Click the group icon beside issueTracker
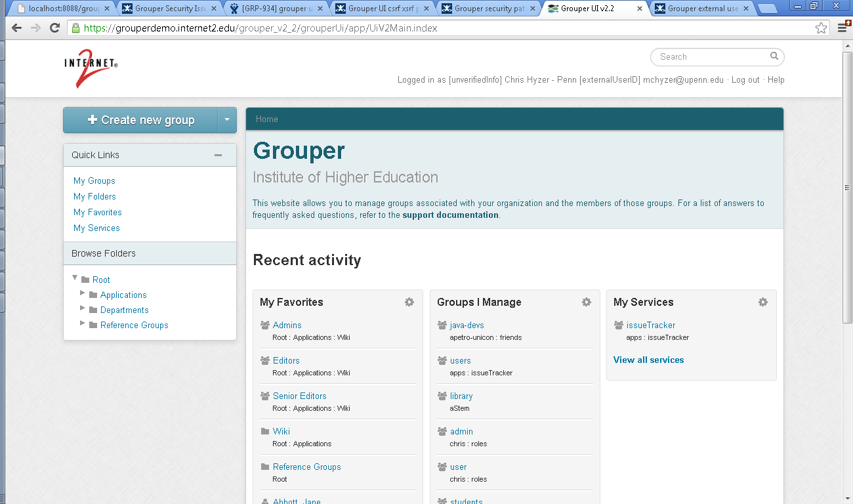Viewport: 853px width, 504px height. [618, 325]
